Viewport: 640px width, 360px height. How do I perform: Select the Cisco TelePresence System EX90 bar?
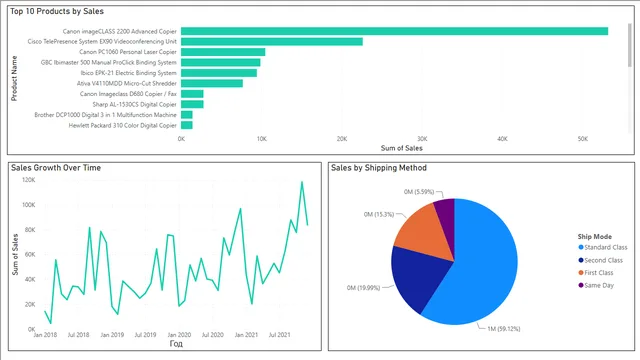(272, 42)
